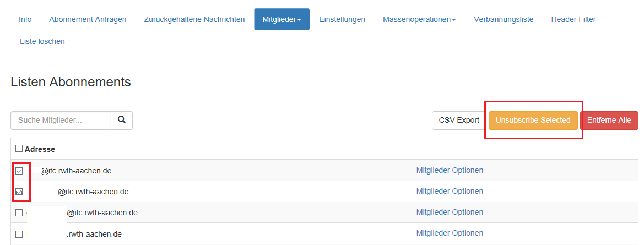Select the Header Filter tab
This screenshot has width=644, height=245.
tap(573, 19)
